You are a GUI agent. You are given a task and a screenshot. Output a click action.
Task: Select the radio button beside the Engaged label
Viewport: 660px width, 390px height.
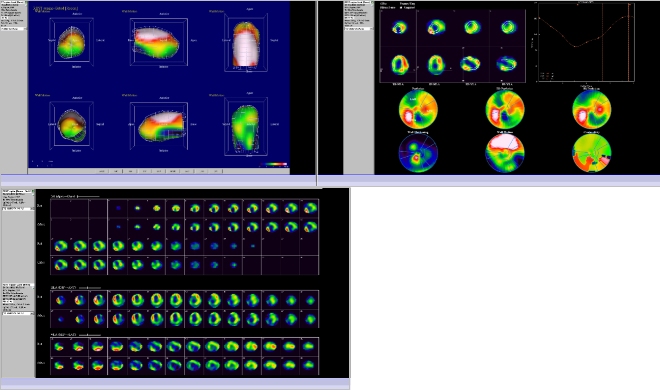click(x=401, y=8)
